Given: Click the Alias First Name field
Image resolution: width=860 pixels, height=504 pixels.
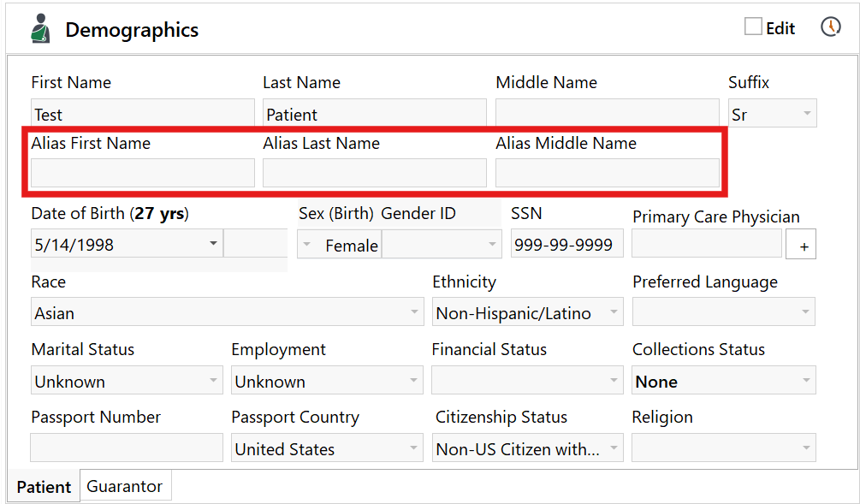Looking at the screenshot, I should click(x=142, y=174).
